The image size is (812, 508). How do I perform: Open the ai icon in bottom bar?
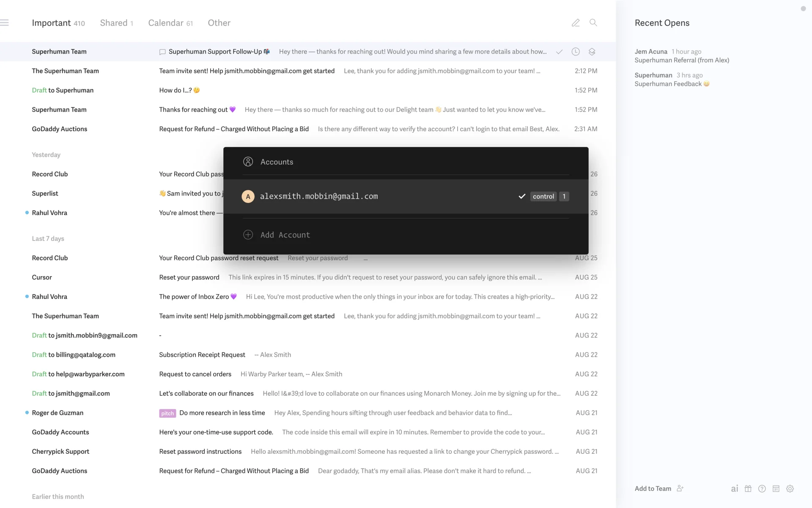point(735,489)
